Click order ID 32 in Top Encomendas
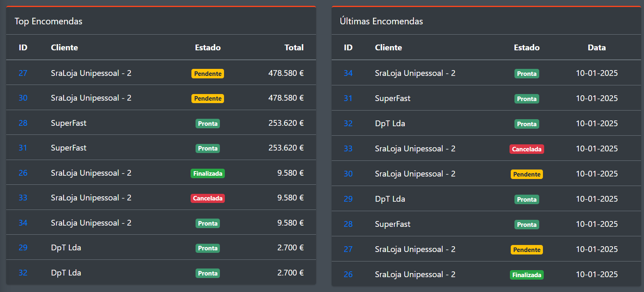 point(23,273)
